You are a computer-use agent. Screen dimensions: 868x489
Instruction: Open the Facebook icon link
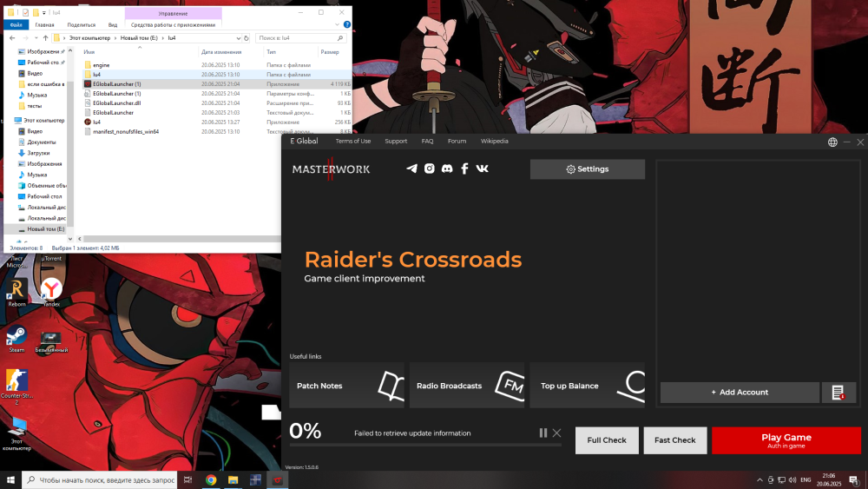pos(464,169)
